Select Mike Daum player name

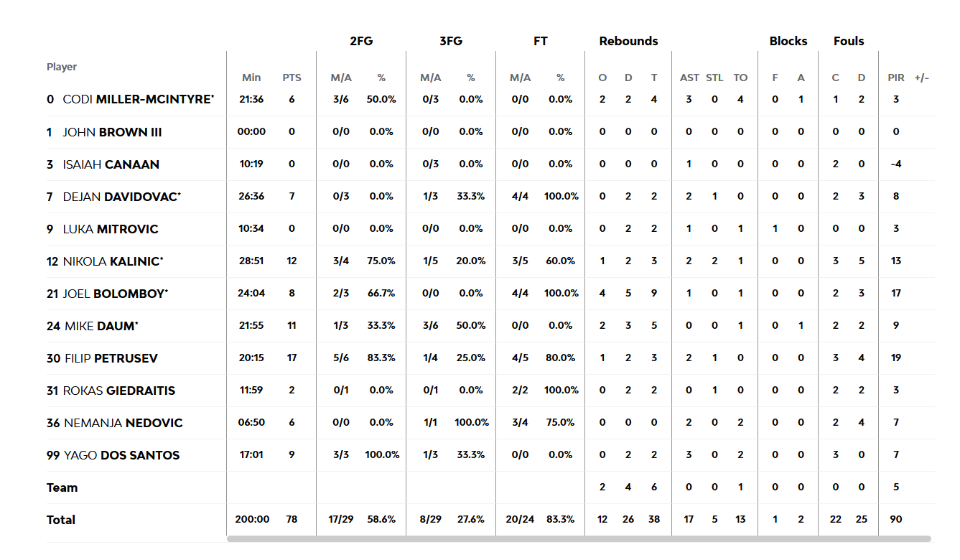101,326
